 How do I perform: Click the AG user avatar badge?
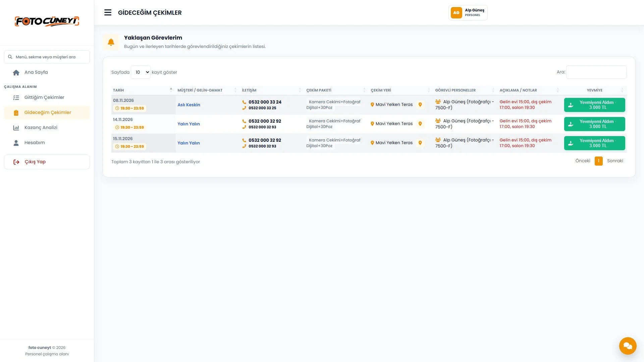pyautogui.click(x=456, y=13)
